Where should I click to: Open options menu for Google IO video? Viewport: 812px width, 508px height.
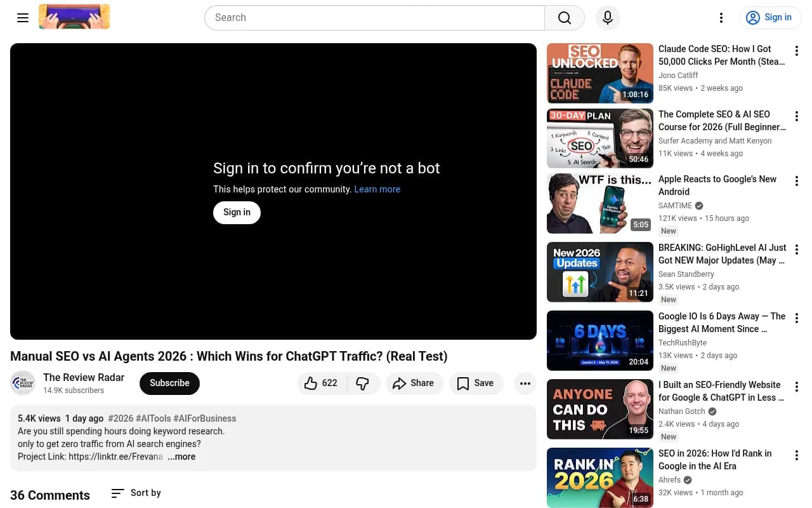(797, 318)
